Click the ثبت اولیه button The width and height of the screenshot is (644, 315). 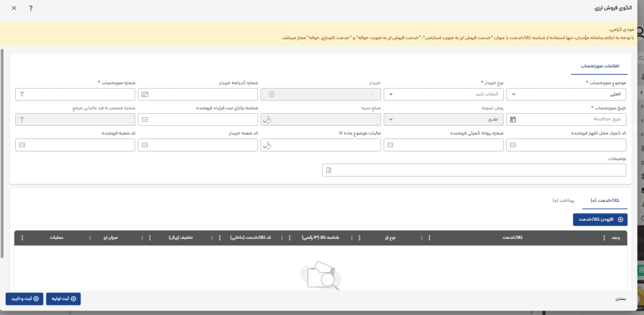[x=64, y=299]
